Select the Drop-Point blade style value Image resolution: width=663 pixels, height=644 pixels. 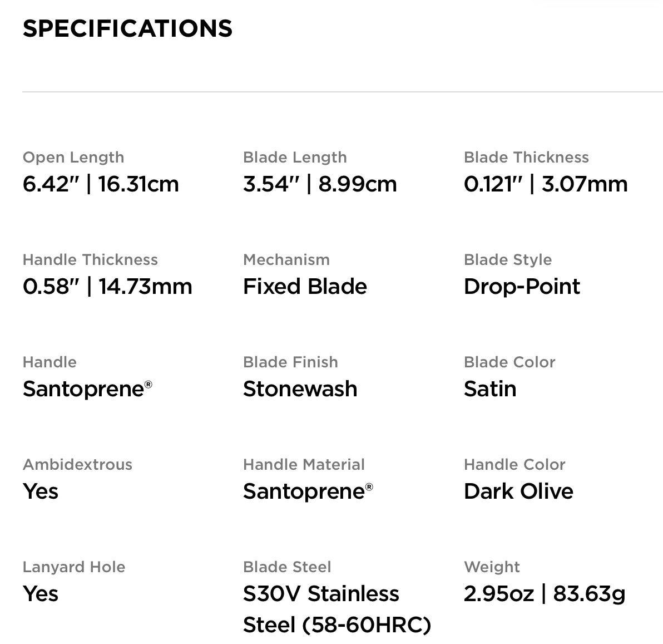(521, 287)
